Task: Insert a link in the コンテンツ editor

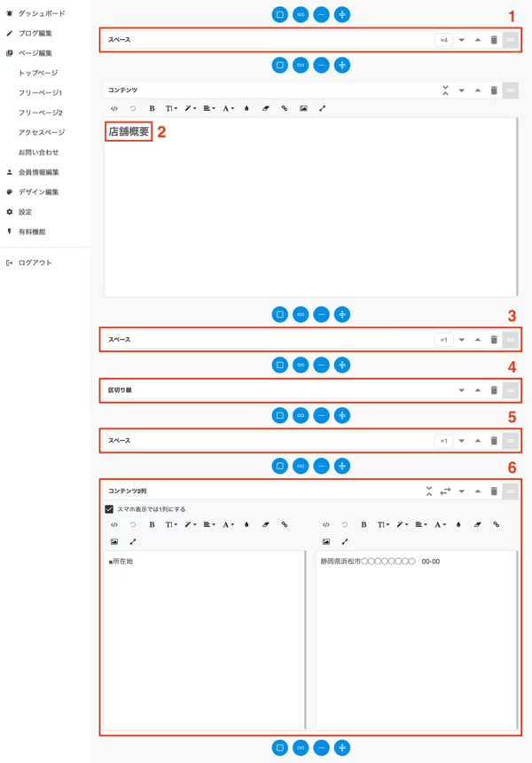Action: [x=284, y=108]
